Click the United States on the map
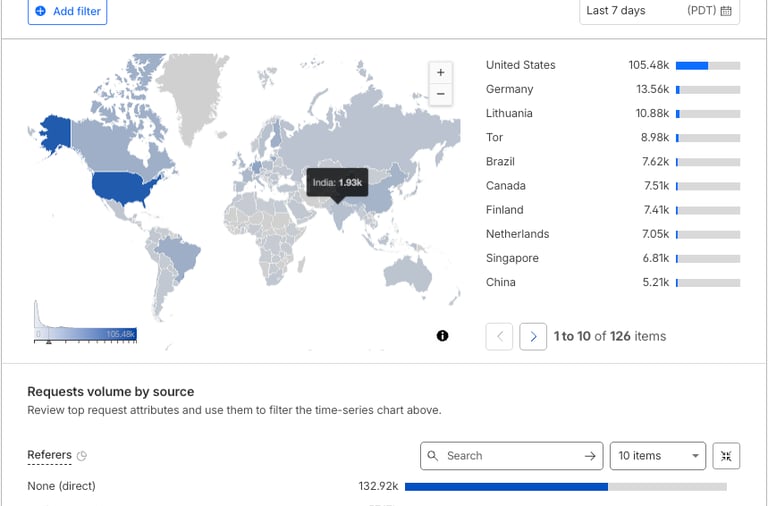The width and height of the screenshot is (768, 506). point(122,187)
